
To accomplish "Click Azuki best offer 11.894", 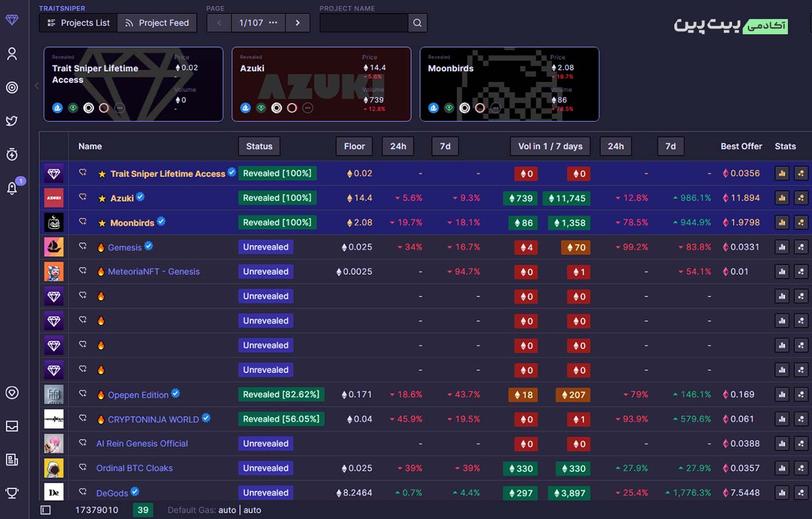I will pos(742,198).
